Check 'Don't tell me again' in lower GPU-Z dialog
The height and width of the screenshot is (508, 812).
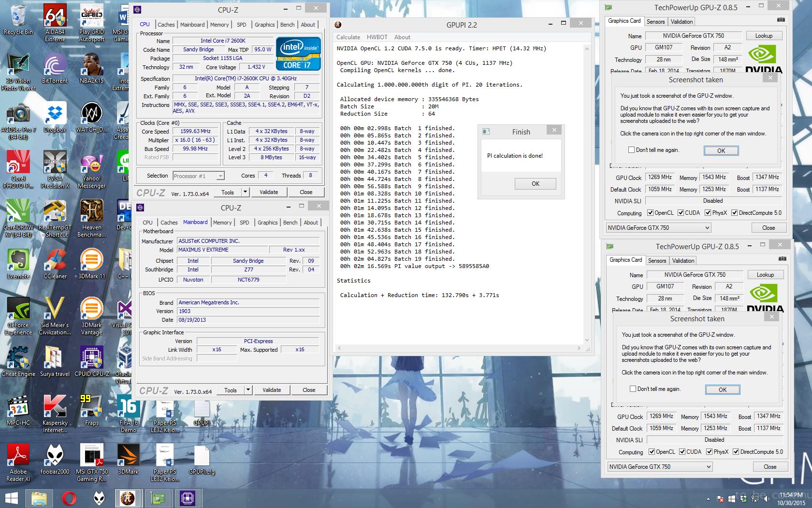[633, 389]
